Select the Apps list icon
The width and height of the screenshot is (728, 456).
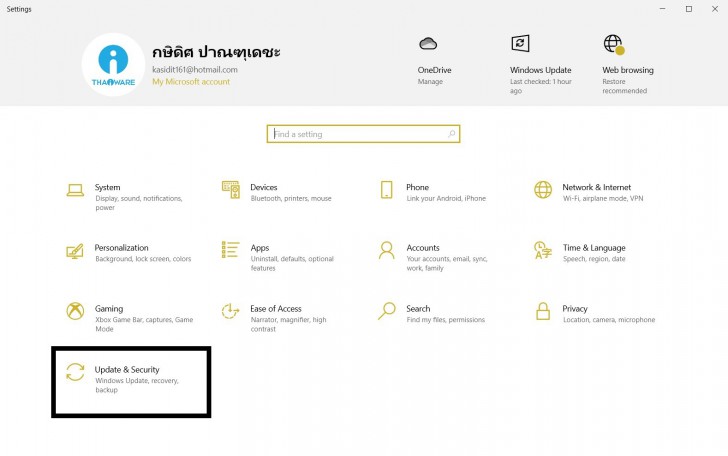pos(230,250)
